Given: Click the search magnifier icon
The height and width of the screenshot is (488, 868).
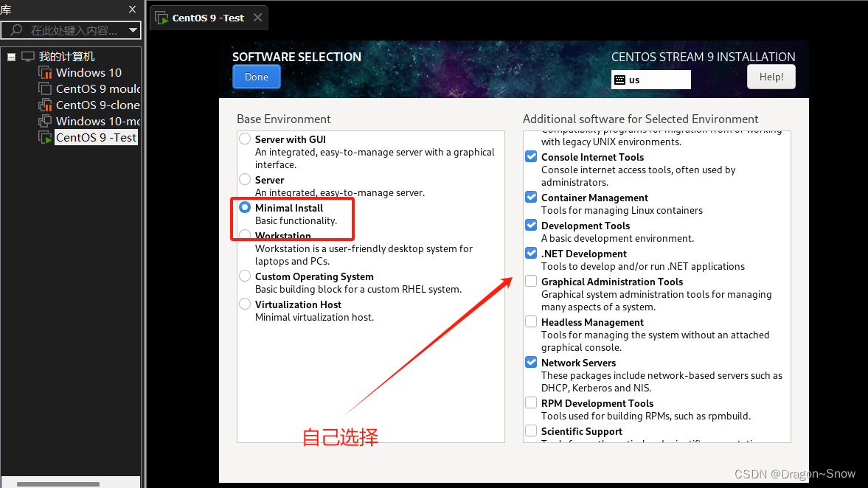Looking at the screenshot, I should pos(16,30).
